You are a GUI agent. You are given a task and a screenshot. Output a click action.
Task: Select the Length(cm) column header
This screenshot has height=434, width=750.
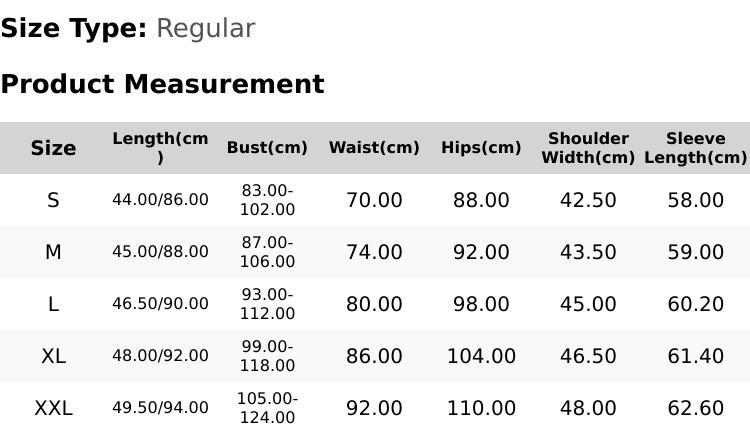(160, 148)
